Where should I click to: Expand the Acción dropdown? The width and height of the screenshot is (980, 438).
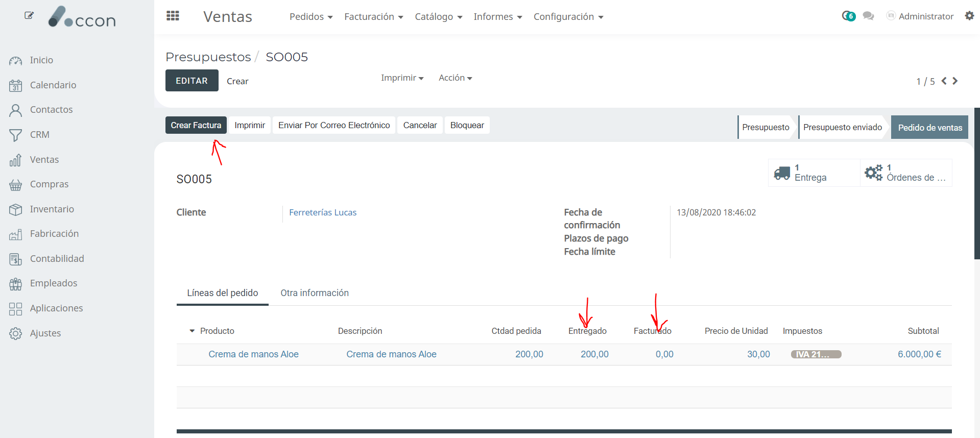(x=455, y=78)
